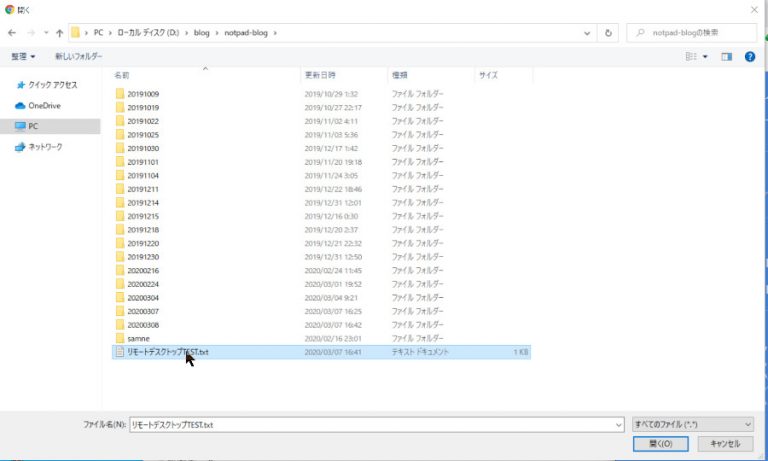
Task: Expand the file name history dropdown
Action: (x=619, y=424)
